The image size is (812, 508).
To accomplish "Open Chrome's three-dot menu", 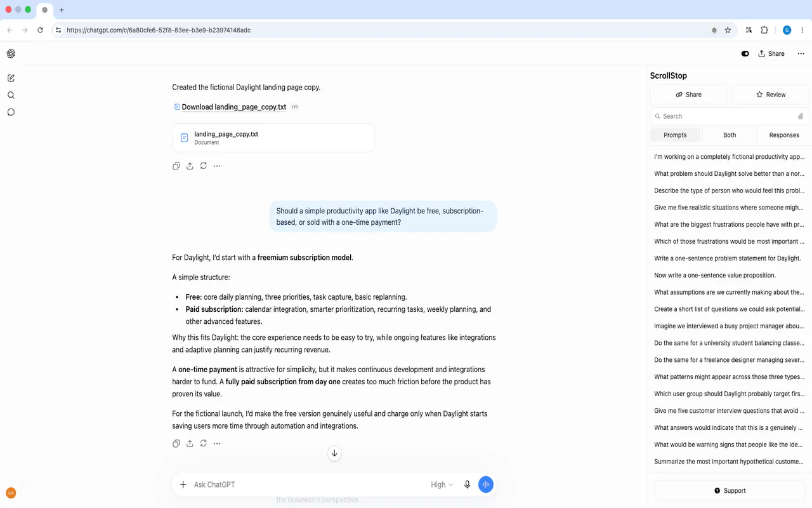I will click(802, 30).
